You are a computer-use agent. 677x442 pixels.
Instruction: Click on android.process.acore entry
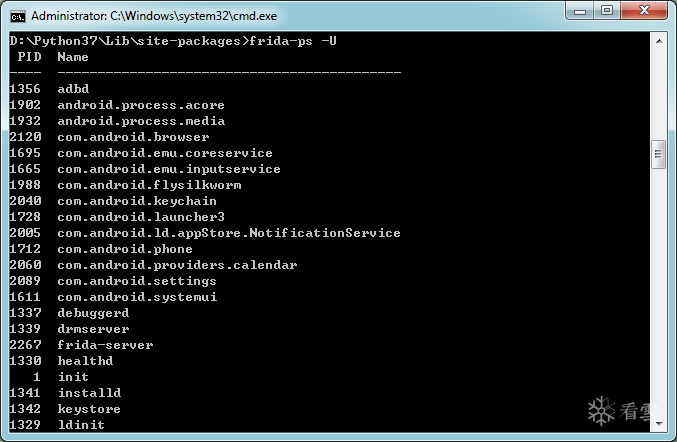(x=140, y=105)
